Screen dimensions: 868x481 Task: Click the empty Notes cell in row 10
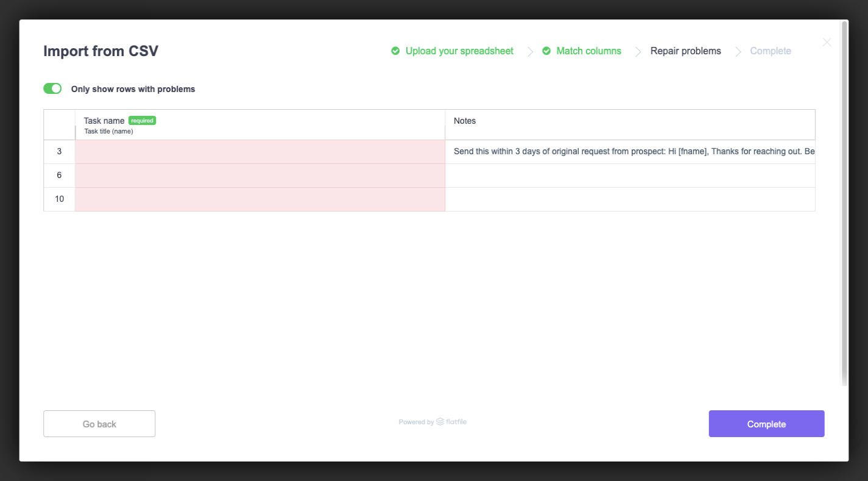[x=630, y=199]
